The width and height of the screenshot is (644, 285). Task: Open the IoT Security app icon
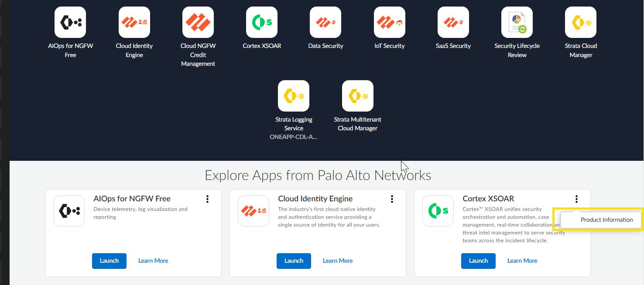click(x=390, y=22)
